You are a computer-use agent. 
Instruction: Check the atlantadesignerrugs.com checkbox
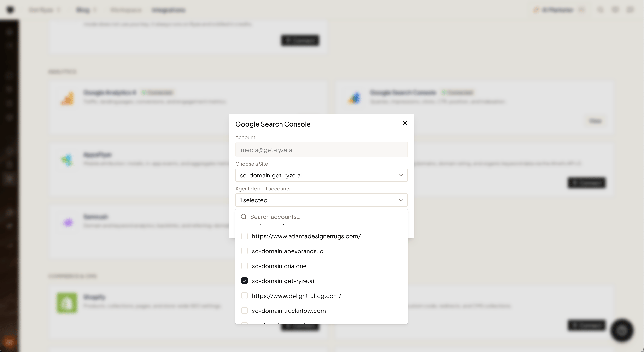(x=244, y=236)
